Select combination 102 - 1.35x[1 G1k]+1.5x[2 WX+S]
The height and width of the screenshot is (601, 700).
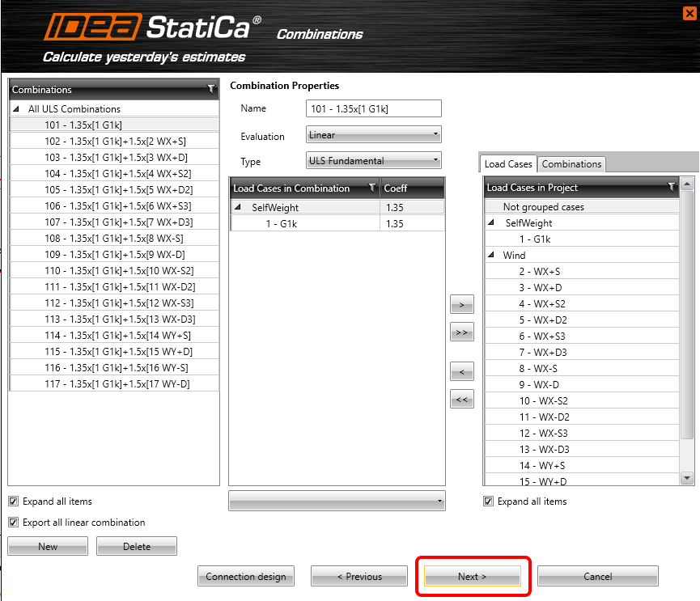[114, 141]
